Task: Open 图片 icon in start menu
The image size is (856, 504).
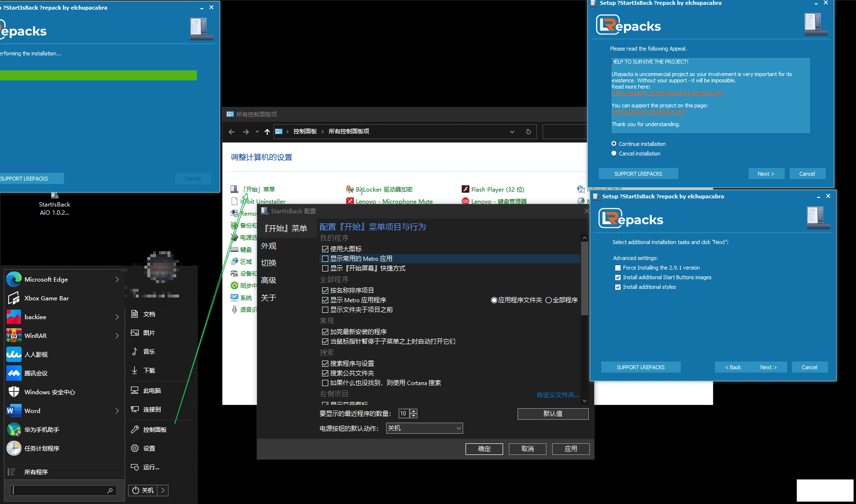Action: point(135,333)
